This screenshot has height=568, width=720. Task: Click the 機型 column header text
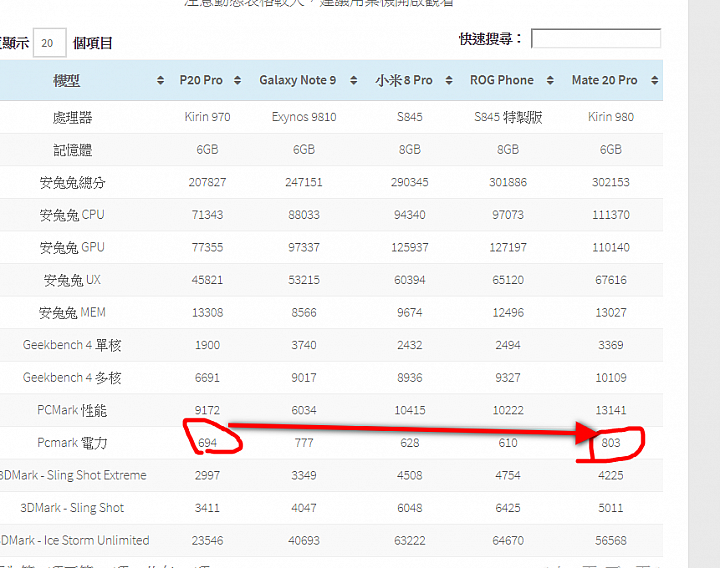click(67, 81)
